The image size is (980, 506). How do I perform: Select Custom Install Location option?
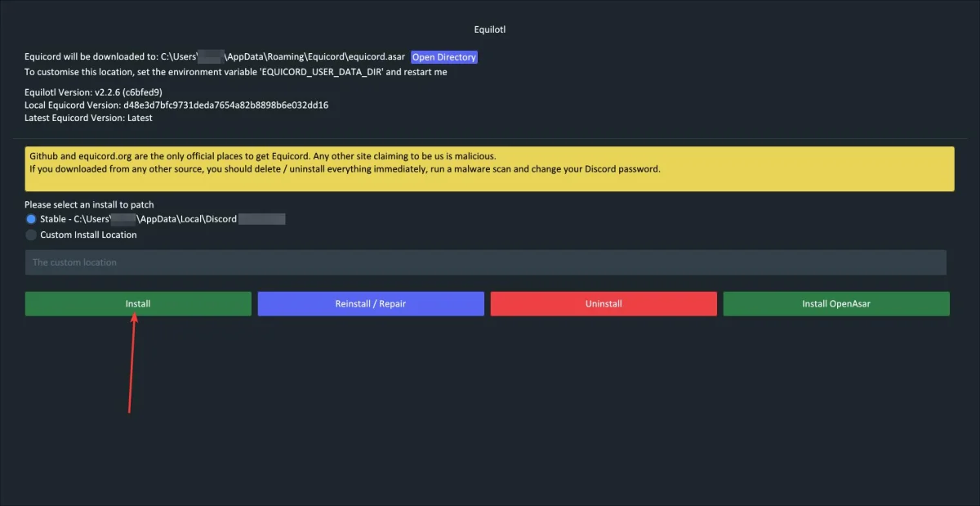(32, 235)
